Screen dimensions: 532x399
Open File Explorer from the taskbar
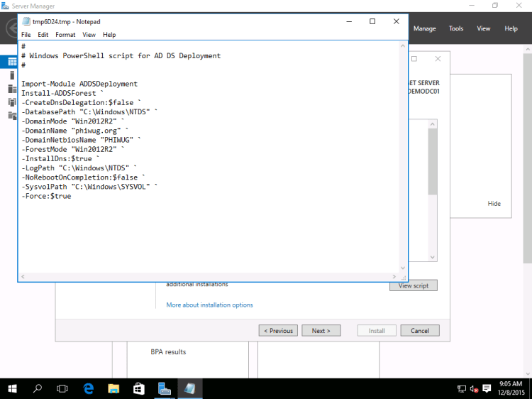coord(113,388)
